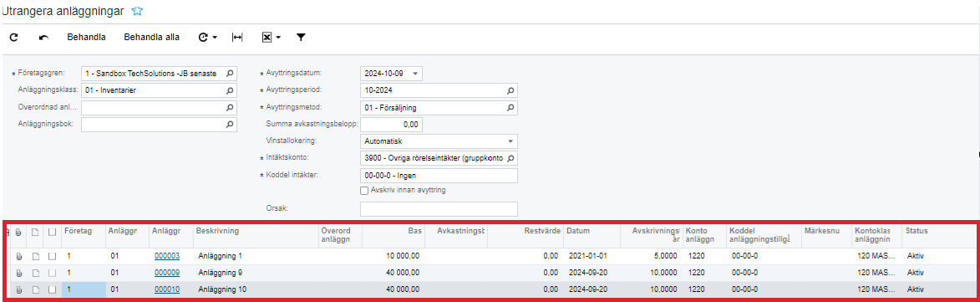Open lookup magnifier for Anläggningsklass field
Screen dimensions: 980x302
[230, 90]
